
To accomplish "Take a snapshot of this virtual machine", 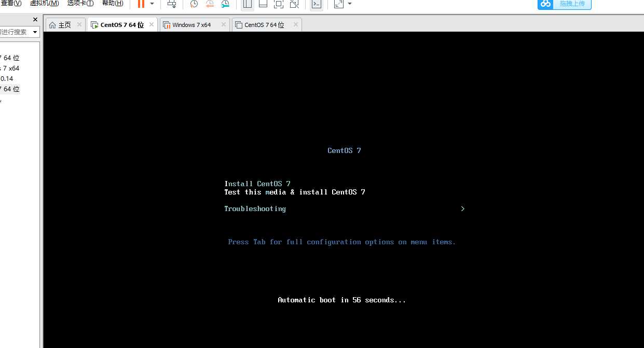I will tap(194, 4).
